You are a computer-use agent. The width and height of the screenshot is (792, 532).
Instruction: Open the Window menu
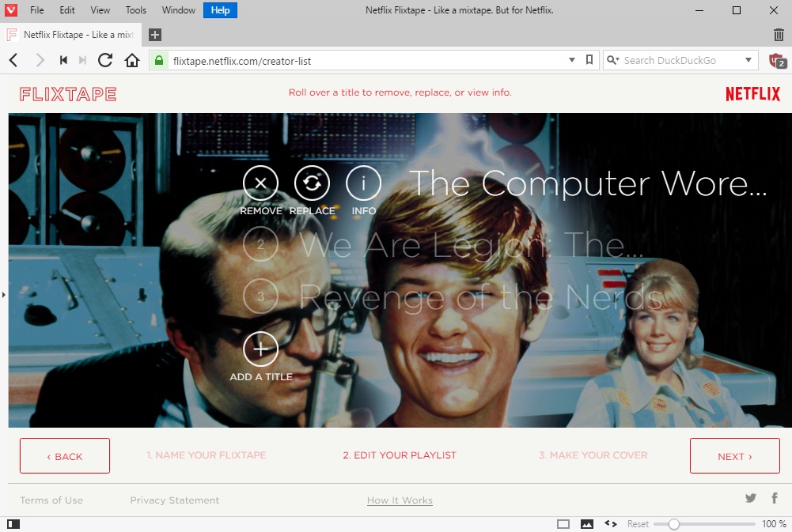[x=178, y=10]
